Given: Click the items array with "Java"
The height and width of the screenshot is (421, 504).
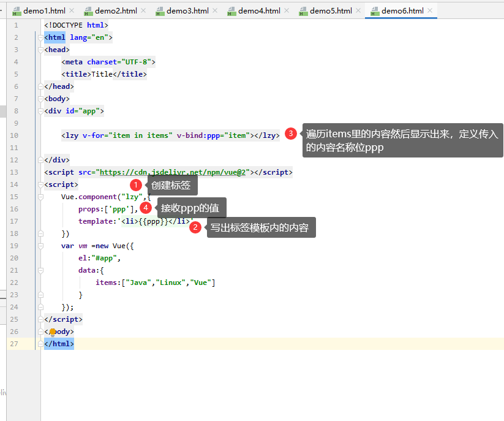Looking at the screenshot, I should tap(156, 283).
